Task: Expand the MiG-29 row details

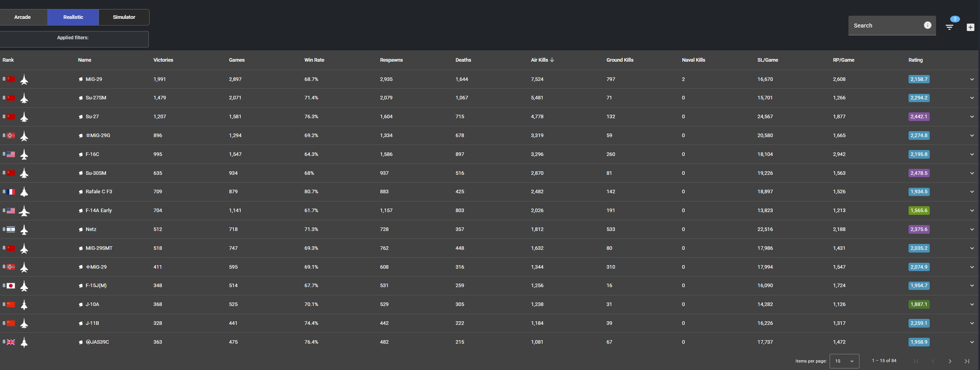Action: (972, 79)
